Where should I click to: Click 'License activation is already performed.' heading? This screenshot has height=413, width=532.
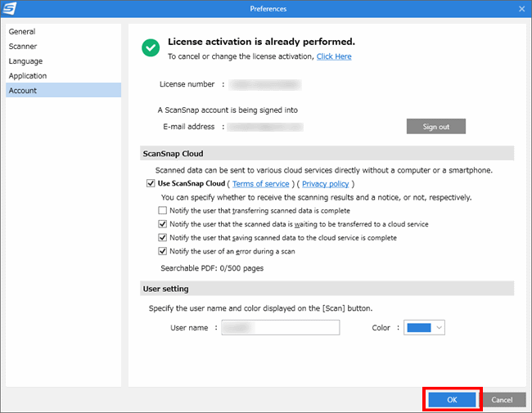[261, 42]
